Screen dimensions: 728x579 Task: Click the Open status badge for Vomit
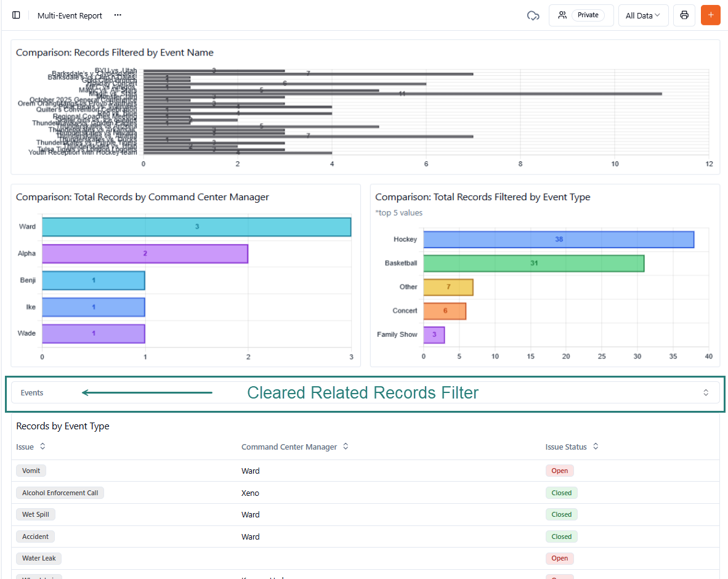(559, 471)
